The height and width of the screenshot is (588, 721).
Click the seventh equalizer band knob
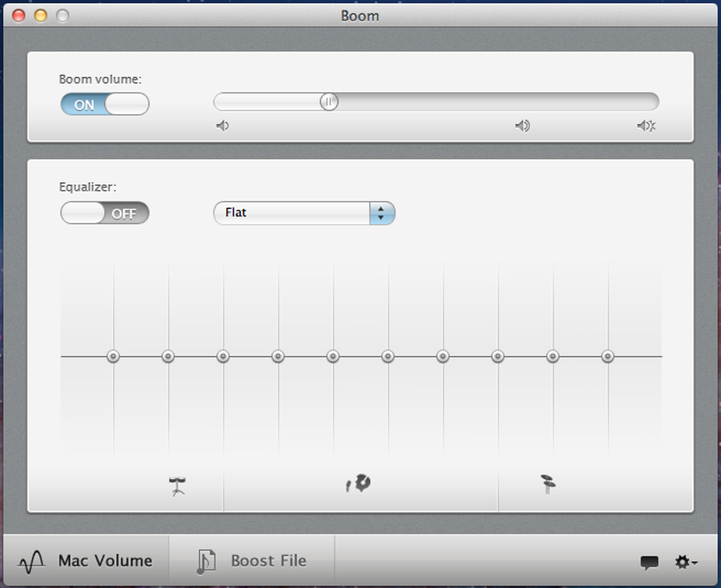point(442,356)
